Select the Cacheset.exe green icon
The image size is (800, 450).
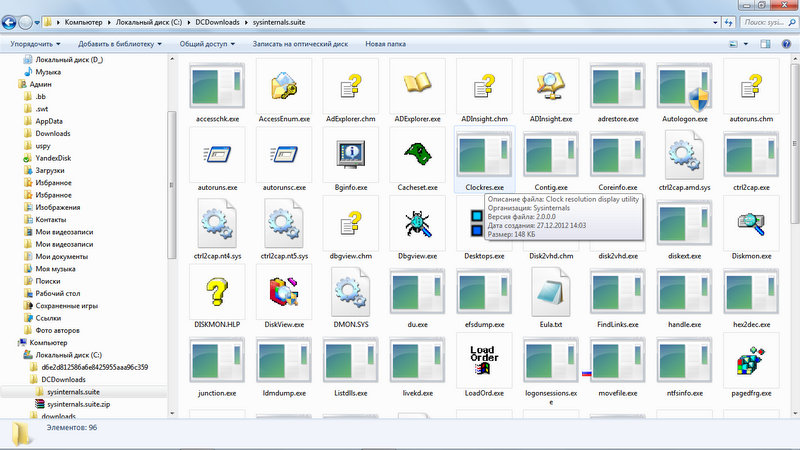point(417,154)
